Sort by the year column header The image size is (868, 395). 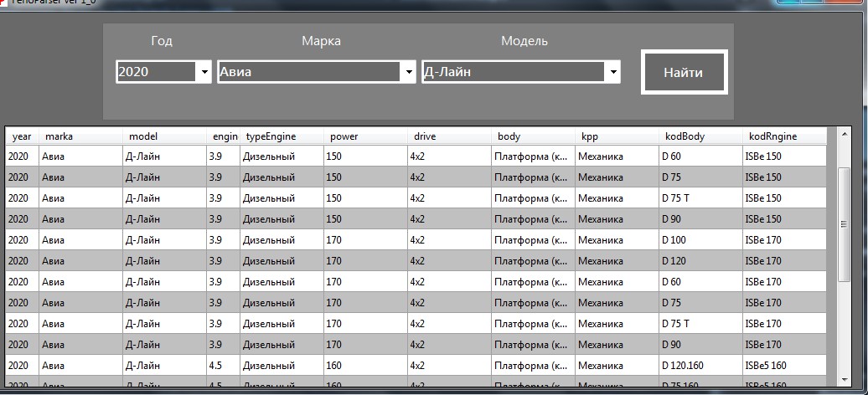click(22, 136)
